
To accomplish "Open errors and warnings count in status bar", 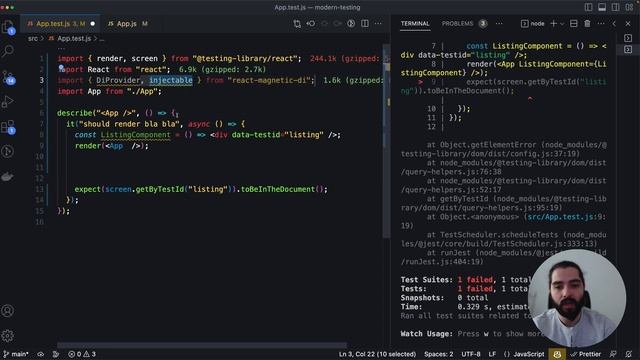I will pyautogui.click(x=82, y=354).
